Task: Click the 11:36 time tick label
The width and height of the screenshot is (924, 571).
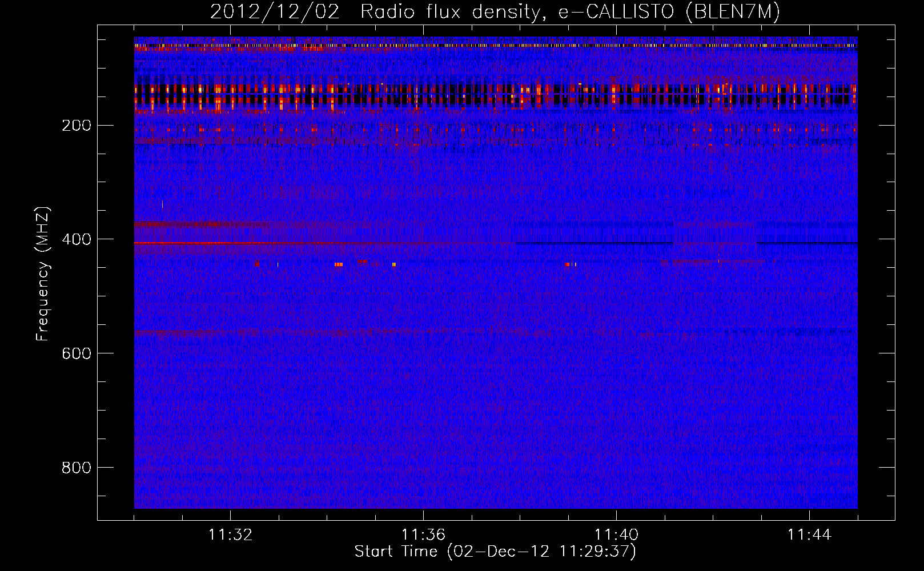Action: [423, 535]
